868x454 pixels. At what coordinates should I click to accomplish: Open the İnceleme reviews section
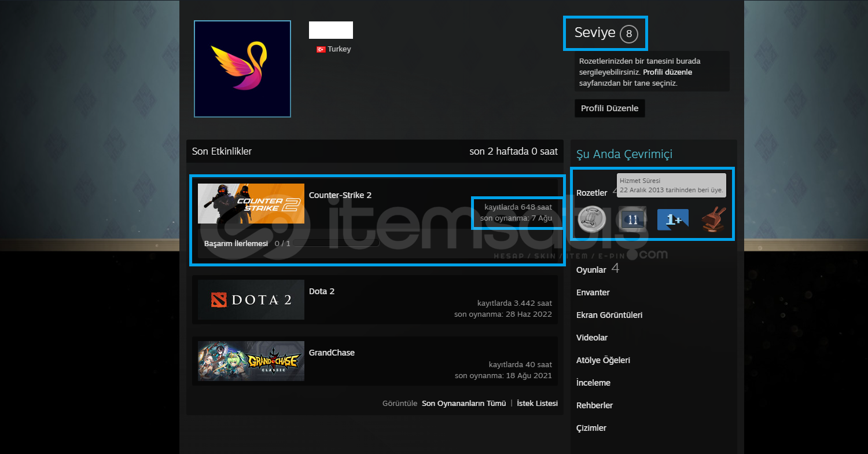(593, 383)
